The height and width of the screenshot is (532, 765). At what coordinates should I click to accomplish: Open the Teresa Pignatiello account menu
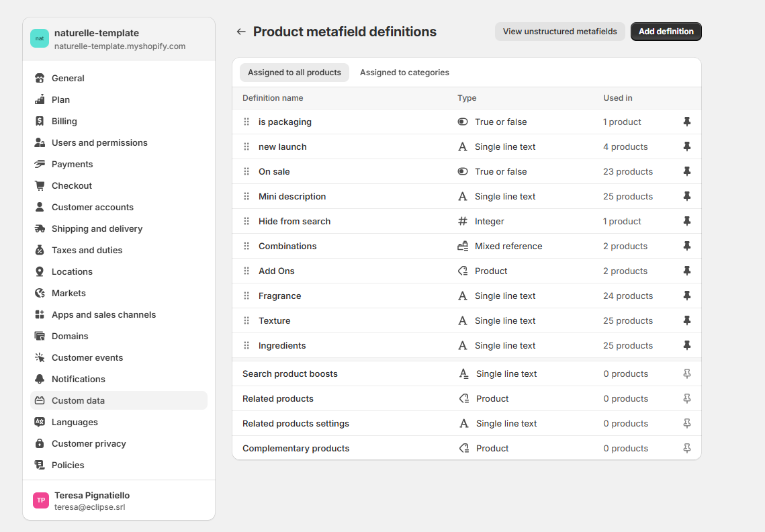[92, 500]
